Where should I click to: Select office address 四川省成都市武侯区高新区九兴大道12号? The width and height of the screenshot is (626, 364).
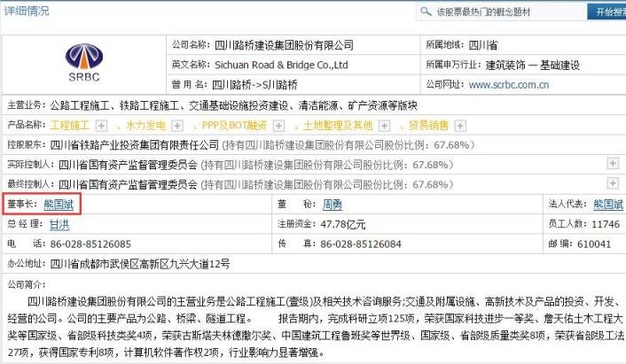tap(140, 264)
